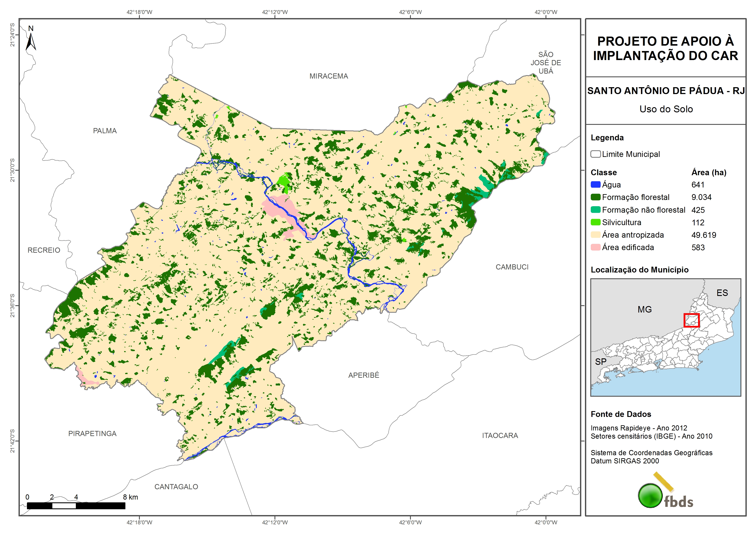
Task: Click the Silvicultura bright green swatch
Action: point(595,222)
